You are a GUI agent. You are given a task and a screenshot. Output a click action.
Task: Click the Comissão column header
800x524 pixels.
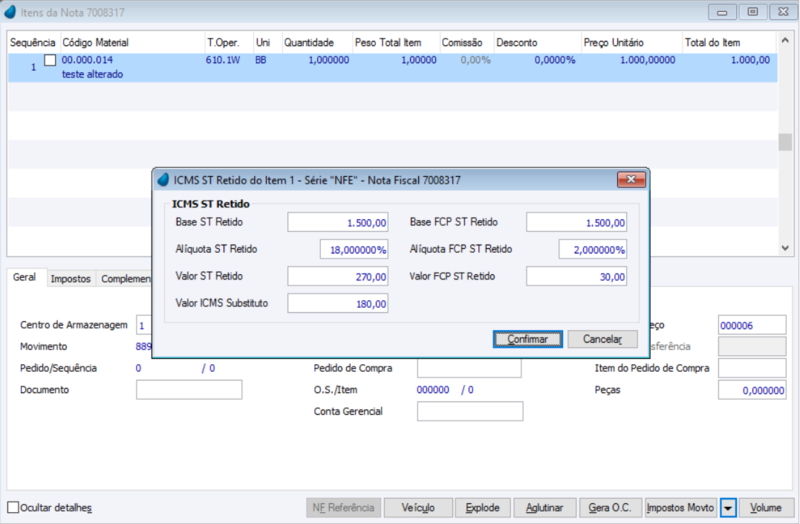tap(466, 42)
